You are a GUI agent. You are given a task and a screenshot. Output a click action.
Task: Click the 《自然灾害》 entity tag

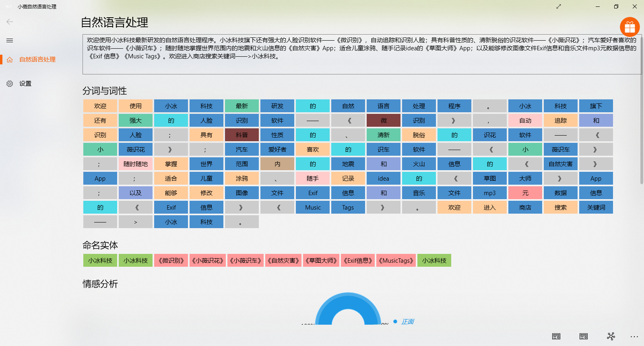[283, 260]
